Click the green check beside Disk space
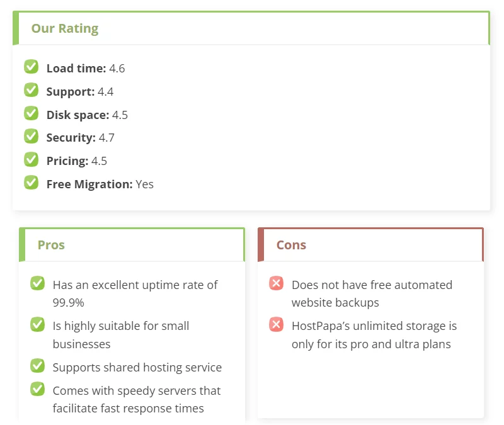 31,113
